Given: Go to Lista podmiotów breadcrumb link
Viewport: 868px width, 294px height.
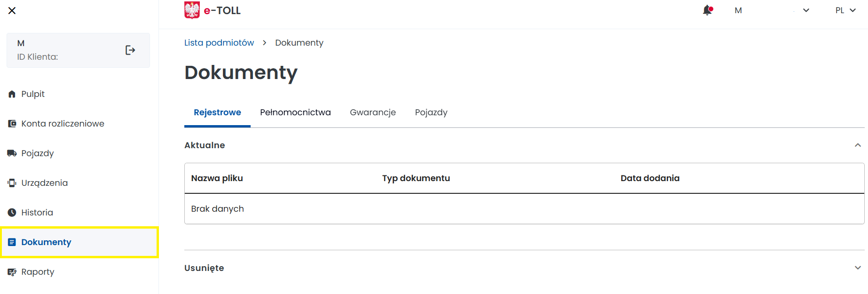Looking at the screenshot, I should [x=219, y=43].
